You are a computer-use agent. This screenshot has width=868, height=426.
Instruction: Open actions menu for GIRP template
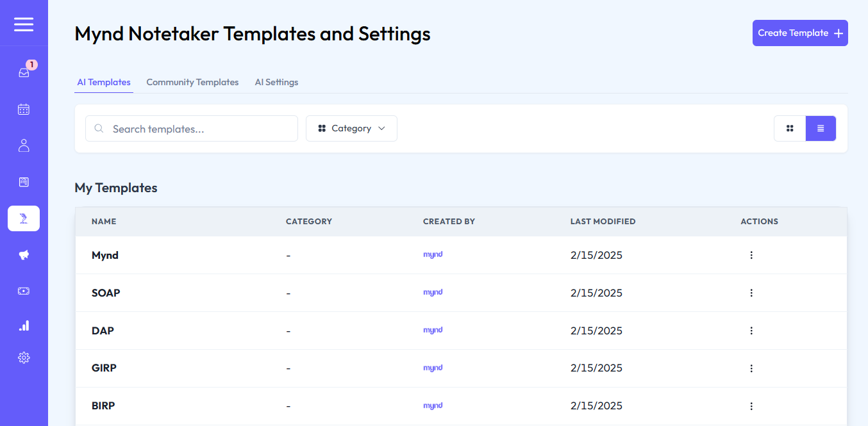point(751,368)
